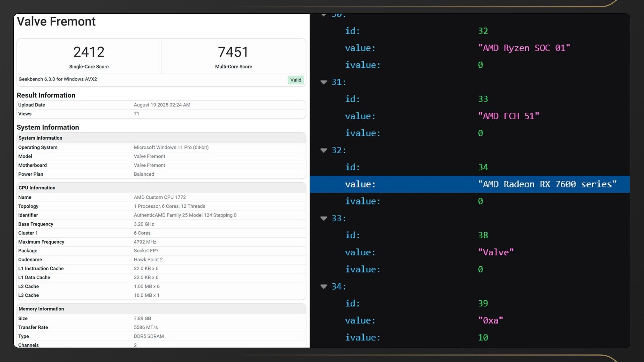Image resolution: width=644 pixels, height=362 pixels.
Task: Click the 2412 single-core score
Action: point(89,52)
